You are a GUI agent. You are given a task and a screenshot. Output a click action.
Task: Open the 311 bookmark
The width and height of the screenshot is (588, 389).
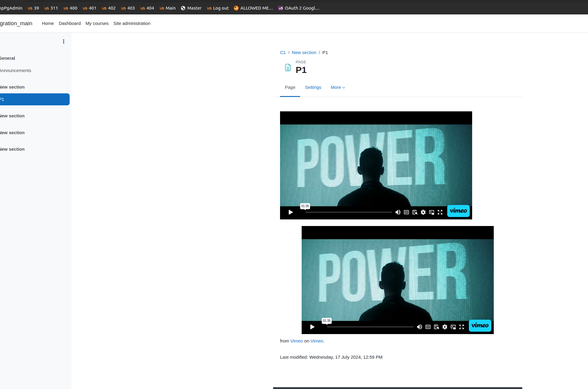point(51,8)
